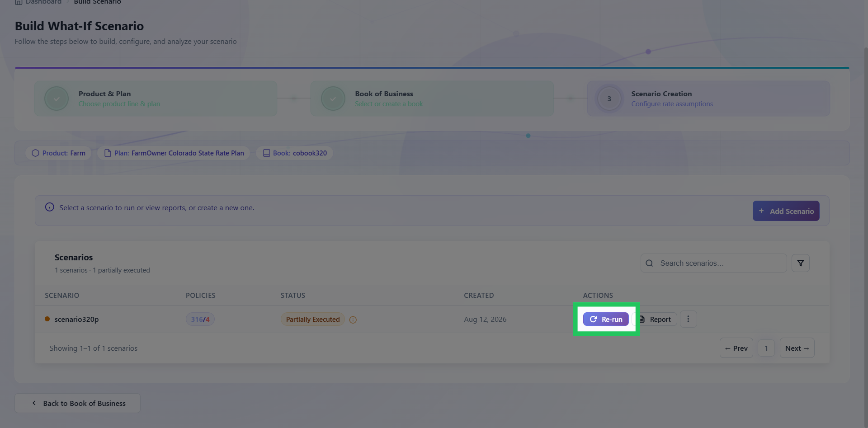Open the Report for scenario320p

pyautogui.click(x=656, y=319)
